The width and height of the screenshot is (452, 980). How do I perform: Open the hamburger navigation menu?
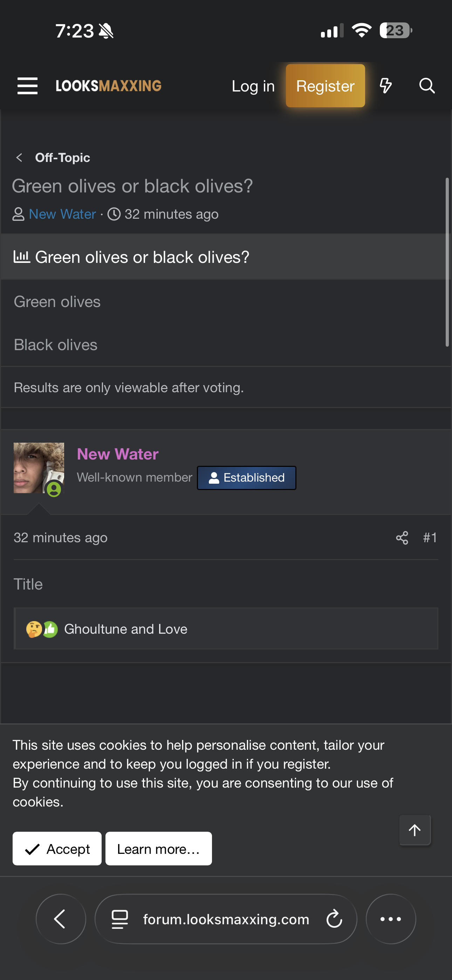(x=27, y=86)
